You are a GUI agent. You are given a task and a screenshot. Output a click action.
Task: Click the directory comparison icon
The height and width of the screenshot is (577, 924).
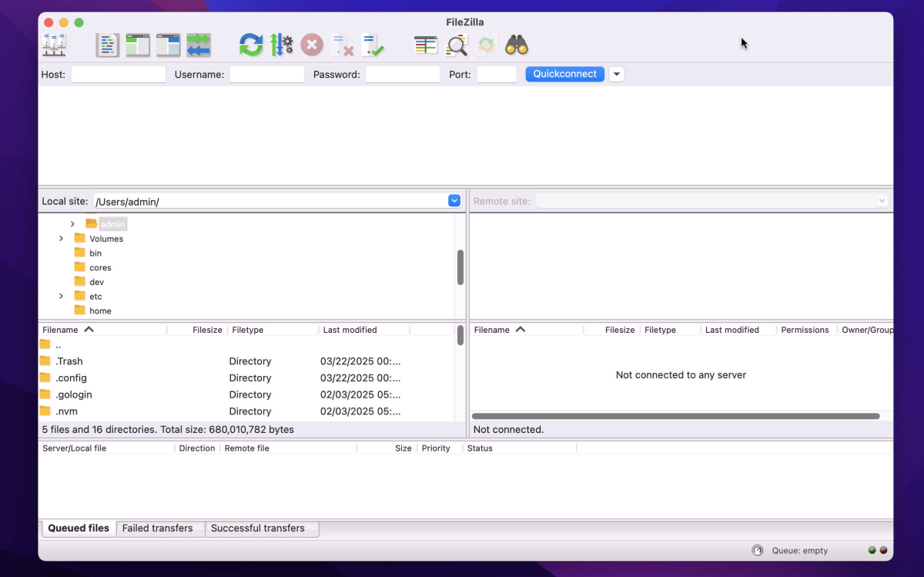[x=457, y=45]
